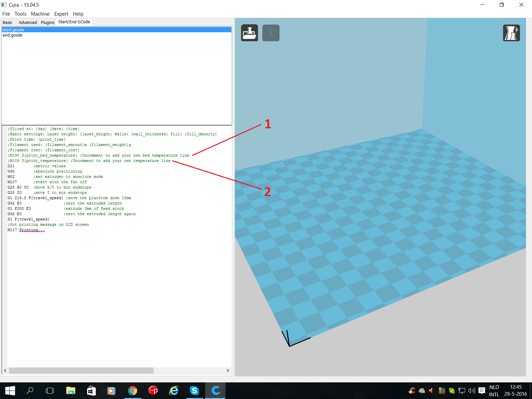Click the final "G1 F{travel_speed}" line

click(x=28, y=219)
